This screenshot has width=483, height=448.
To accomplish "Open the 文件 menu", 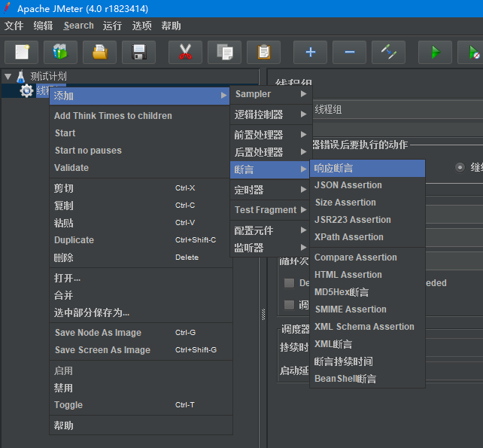I will 14,26.
